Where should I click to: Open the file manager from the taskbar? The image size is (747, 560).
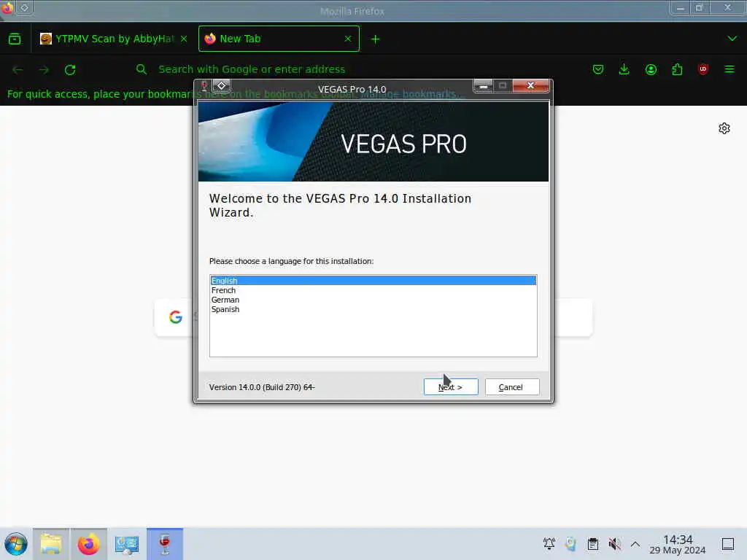click(51, 544)
